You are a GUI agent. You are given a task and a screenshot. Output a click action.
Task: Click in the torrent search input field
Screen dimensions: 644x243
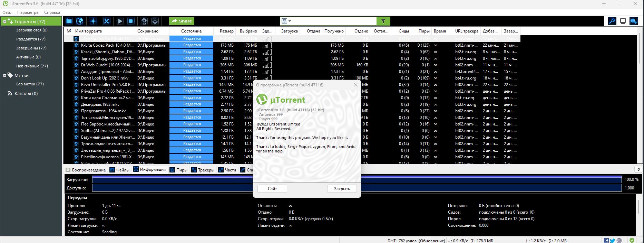click(x=333, y=21)
